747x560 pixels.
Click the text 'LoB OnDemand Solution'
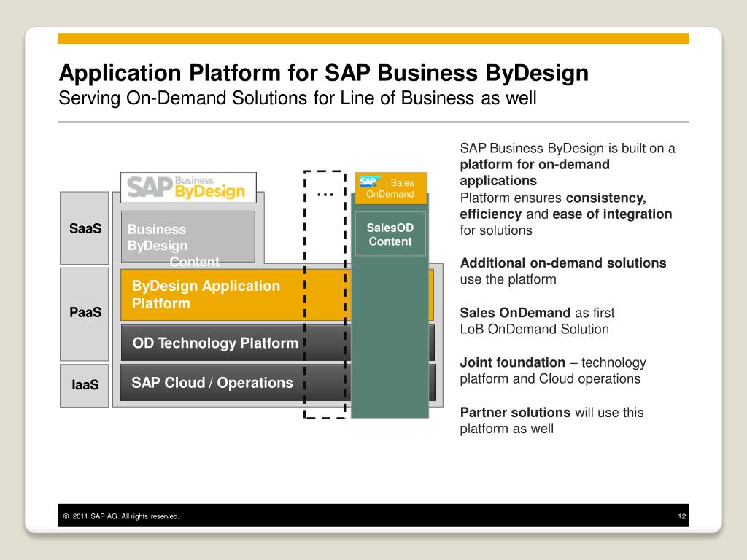[535, 329]
